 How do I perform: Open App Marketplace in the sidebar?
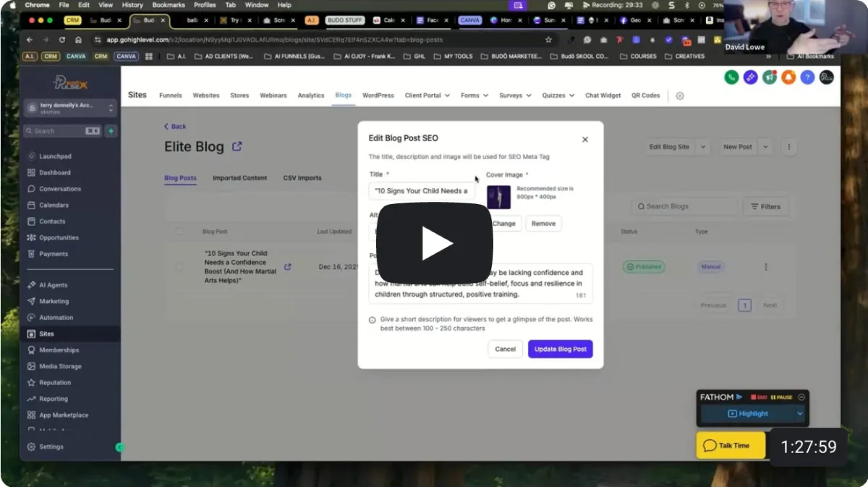pyautogui.click(x=64, y=415)
